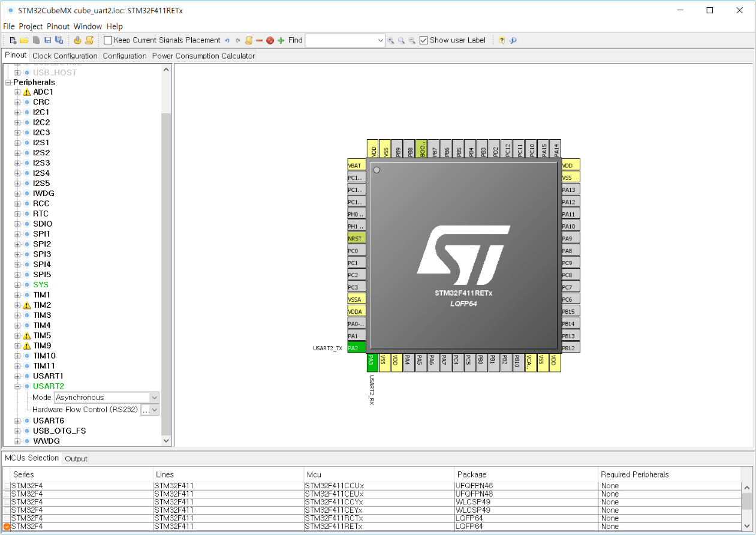Expand the ADC1 peripheral node
Screen dimensions: 756x535
pyautogui.click(x=17, y=92)
